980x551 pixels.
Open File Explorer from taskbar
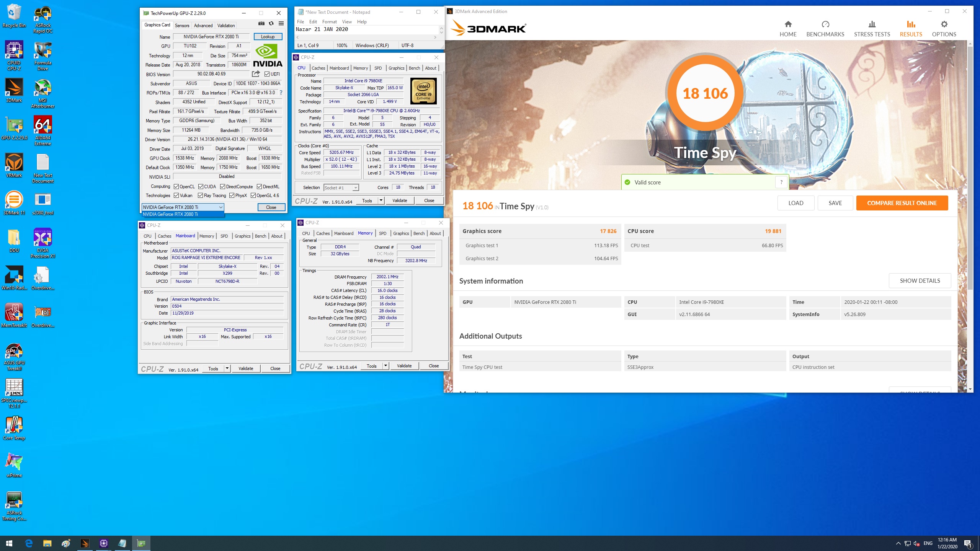click(x=47, y=543)
